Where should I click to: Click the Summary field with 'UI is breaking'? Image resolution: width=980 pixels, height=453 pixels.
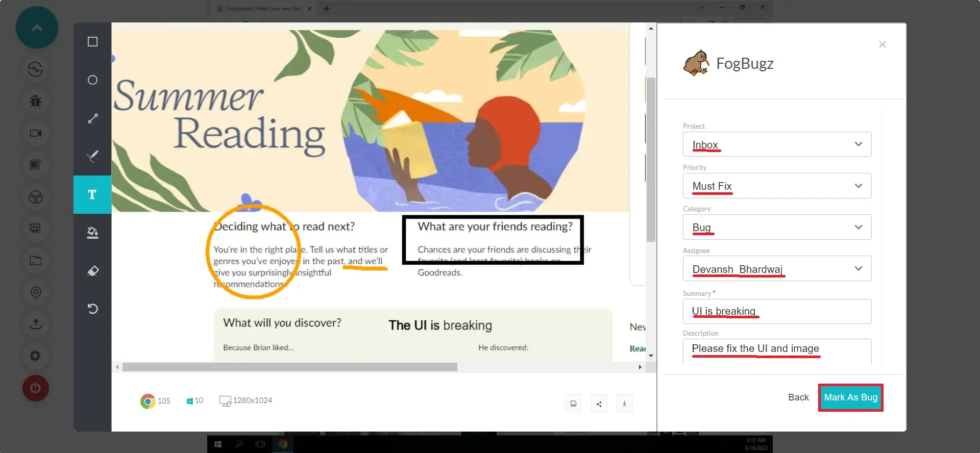click(x=776, y=311)
